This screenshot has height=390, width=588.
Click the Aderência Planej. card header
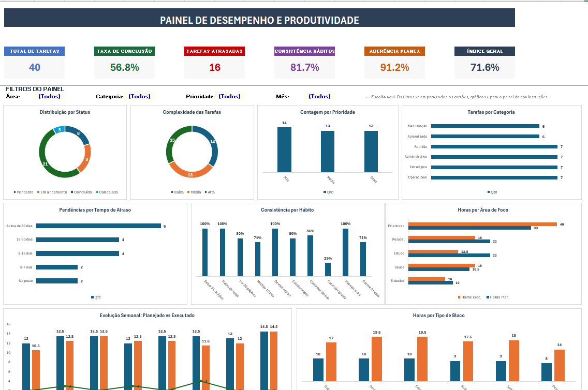pos(394,51)
